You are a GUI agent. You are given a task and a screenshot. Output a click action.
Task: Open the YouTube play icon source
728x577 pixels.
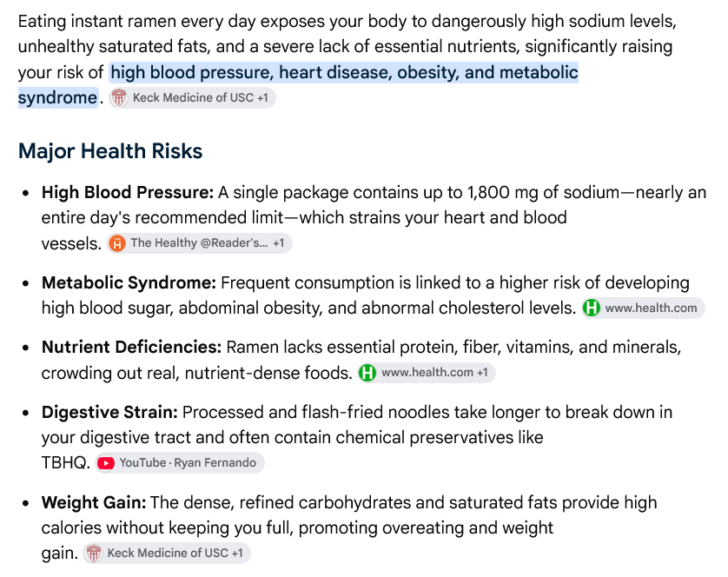tap(106, 463)
